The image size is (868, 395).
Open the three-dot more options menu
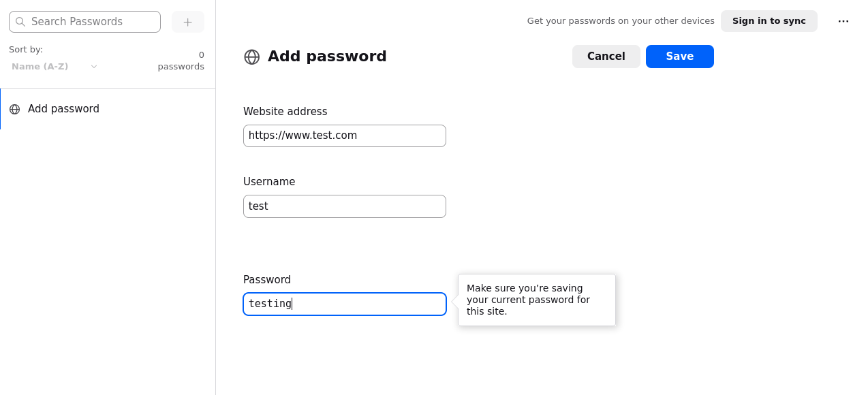[843, 21]
